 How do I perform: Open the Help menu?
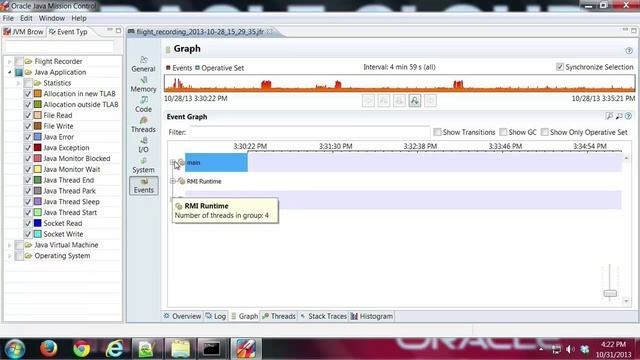pyautogui.click(x=79, y=18)
